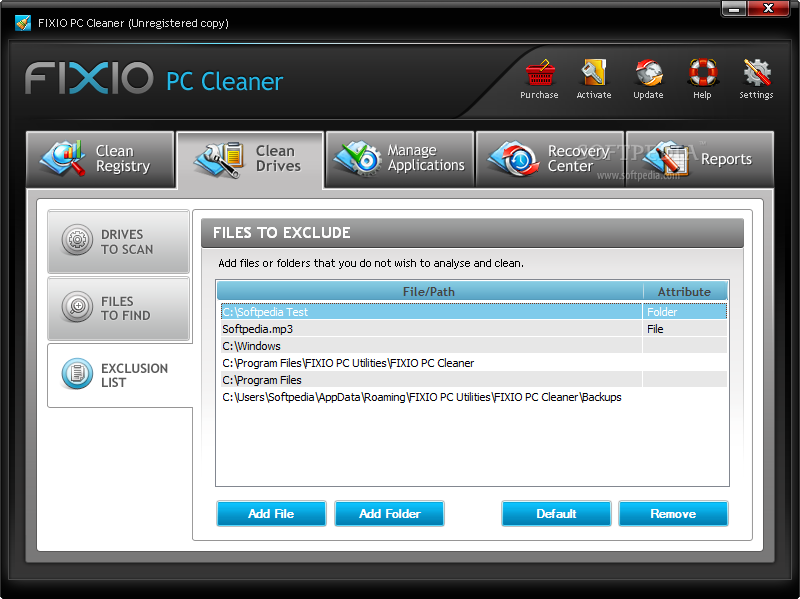
Task: Switch to the Clean Drives tab
Action: tap(250, 160)
